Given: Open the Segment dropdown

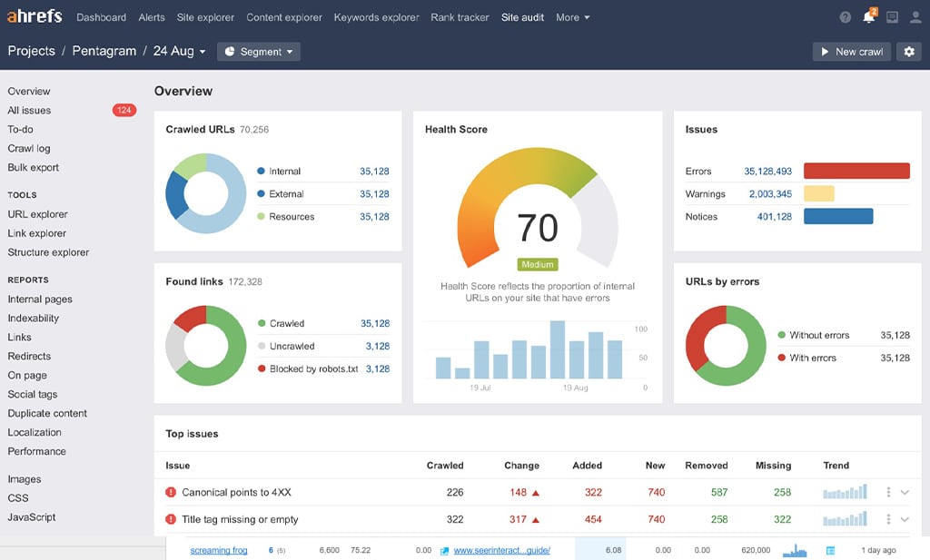Looking at the screenshot, I should [259, 52].
